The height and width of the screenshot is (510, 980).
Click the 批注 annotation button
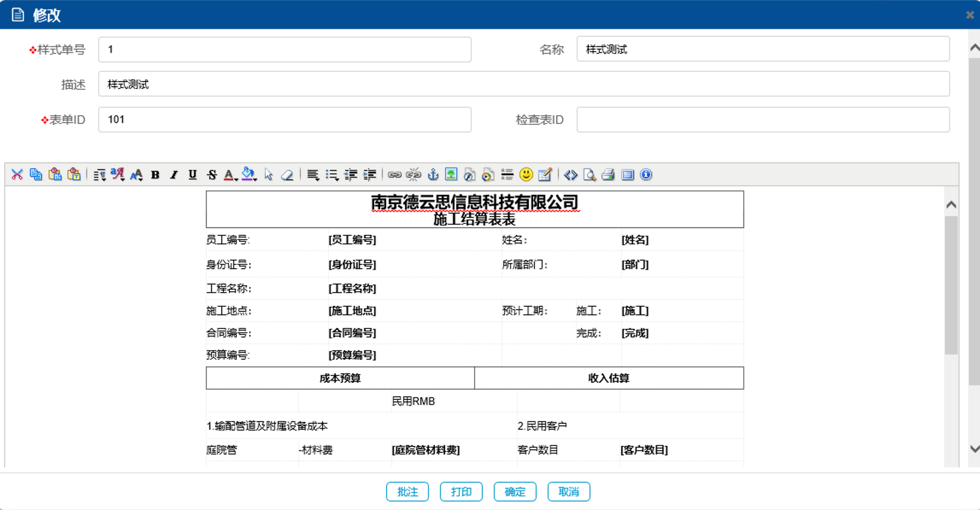pos(407,492)
